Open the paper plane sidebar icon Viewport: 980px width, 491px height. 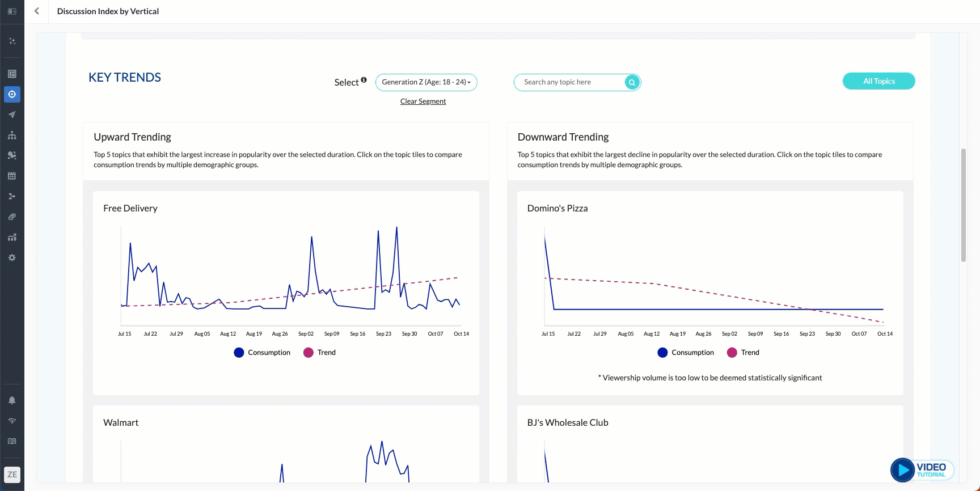coord(12,115)
